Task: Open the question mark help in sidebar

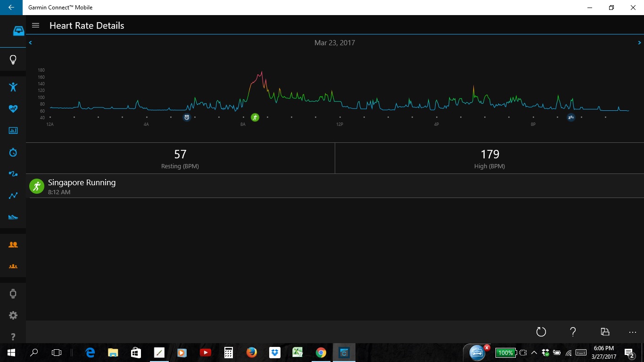Action: point(13,337)
